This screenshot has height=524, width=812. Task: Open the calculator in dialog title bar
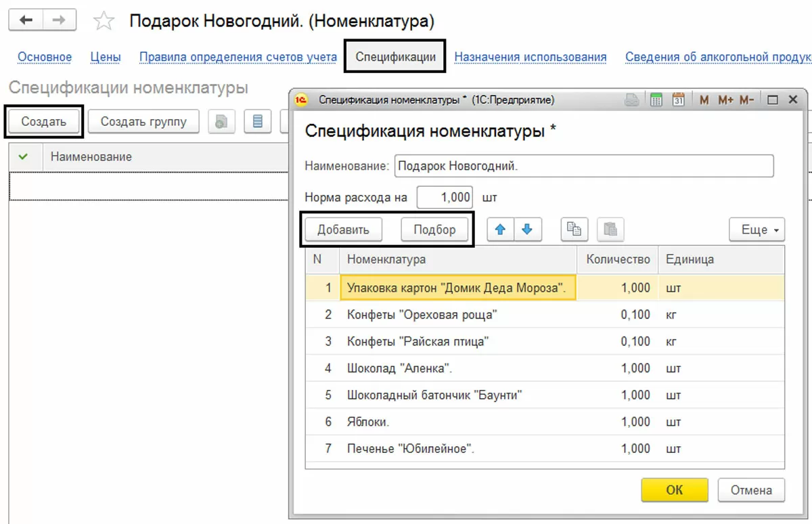point(656,100)
